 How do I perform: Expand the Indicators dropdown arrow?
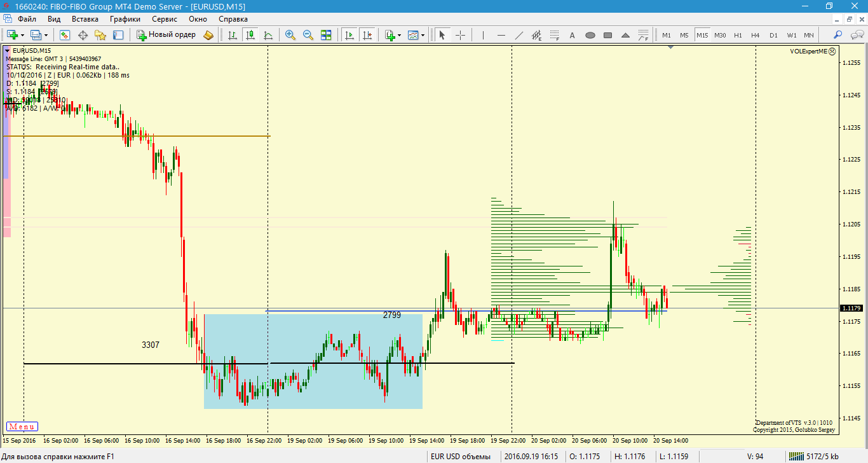(399, 35)
